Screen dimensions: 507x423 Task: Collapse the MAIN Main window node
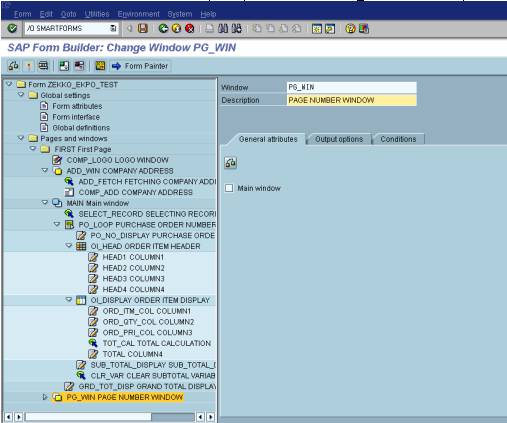point(45,202)
